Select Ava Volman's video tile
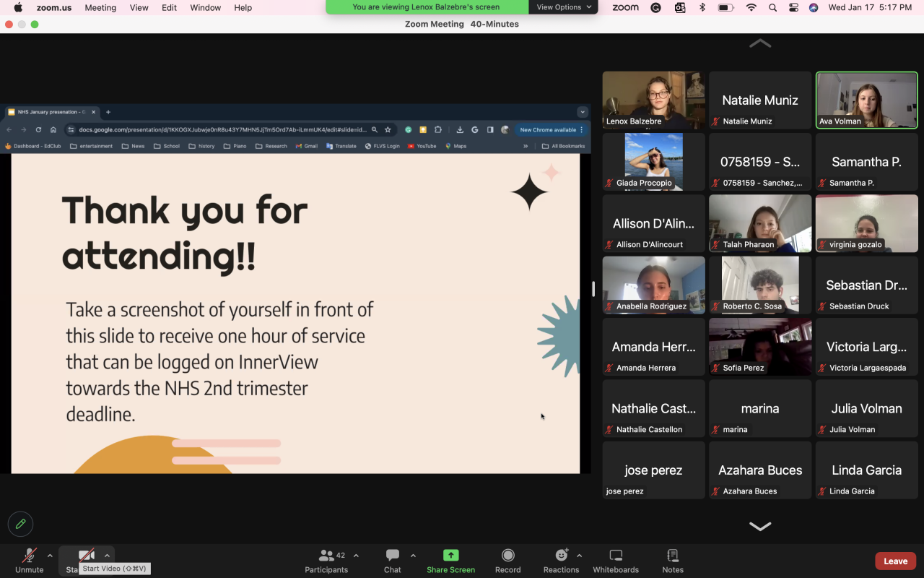 click(866, 100)
